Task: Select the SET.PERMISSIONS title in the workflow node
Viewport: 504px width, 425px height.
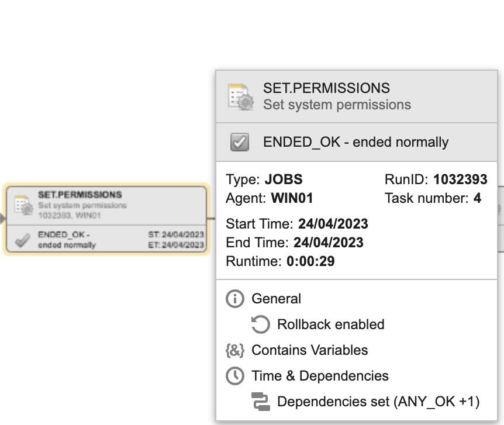Action: pos(80,195)
